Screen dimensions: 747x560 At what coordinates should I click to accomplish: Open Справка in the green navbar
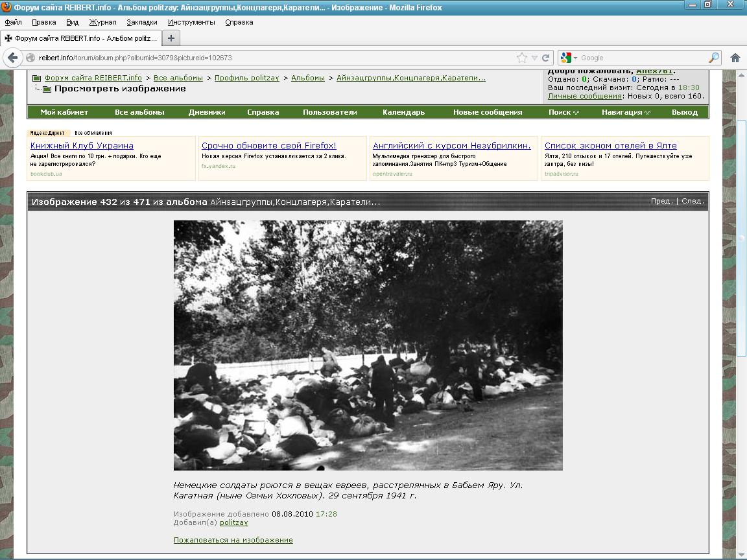pyautogui.click(x=263, y=112)
